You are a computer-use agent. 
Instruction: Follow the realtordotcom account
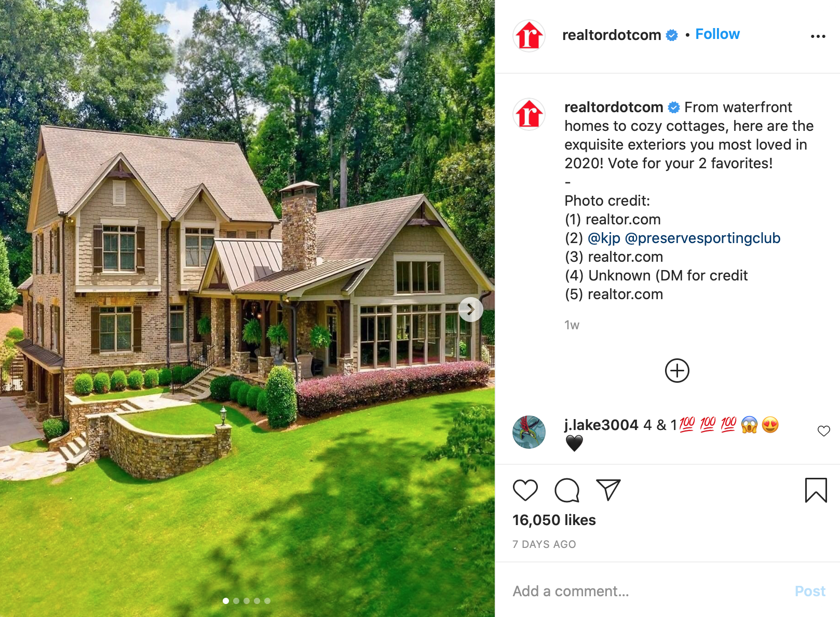[x=717, y=34]
